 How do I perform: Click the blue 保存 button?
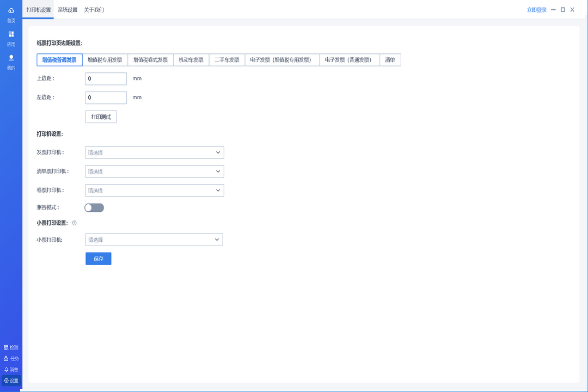[x=98, y=259]
